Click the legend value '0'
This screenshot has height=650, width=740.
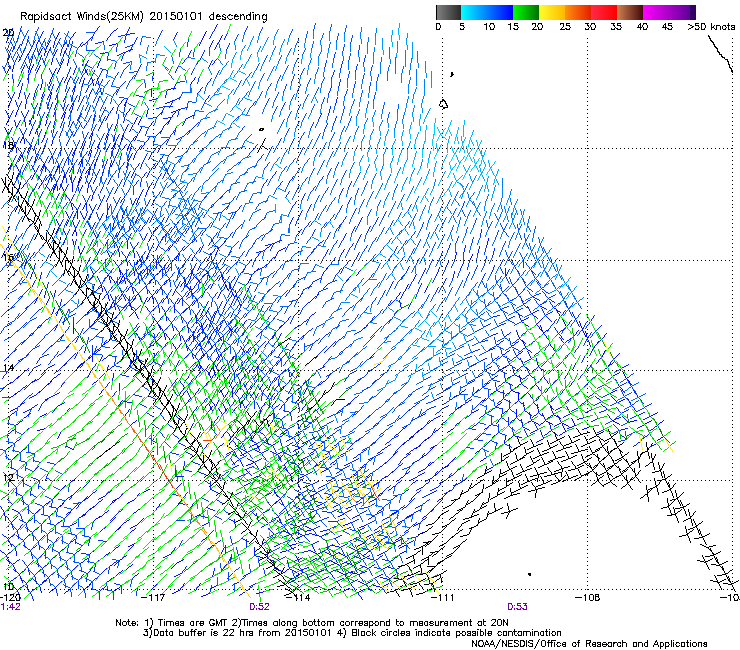click(438, 27)
